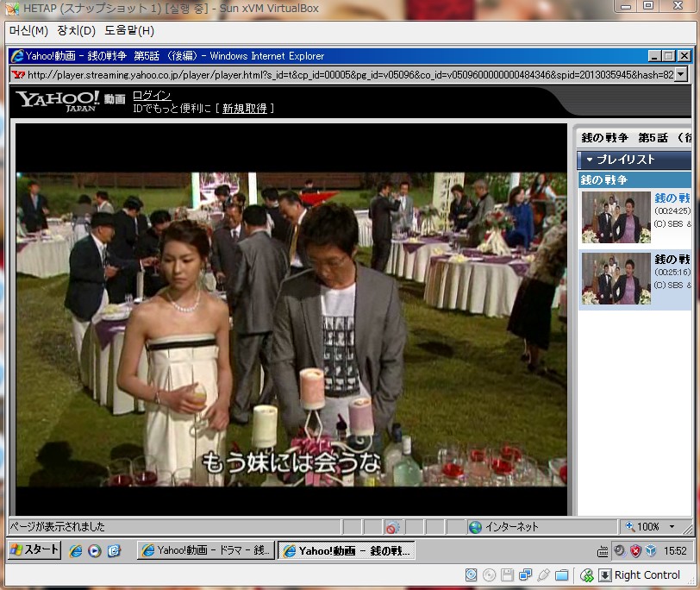700x590 pixels.
Task: Click VirtualBox USB devices status icon
Action: [543, 574]
